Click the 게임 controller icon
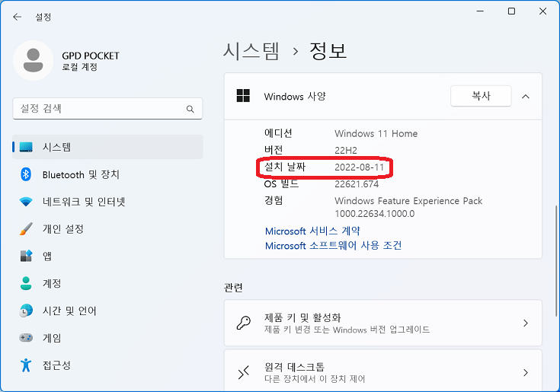Viewport: 560px width, 392px height. coord(26,337)
